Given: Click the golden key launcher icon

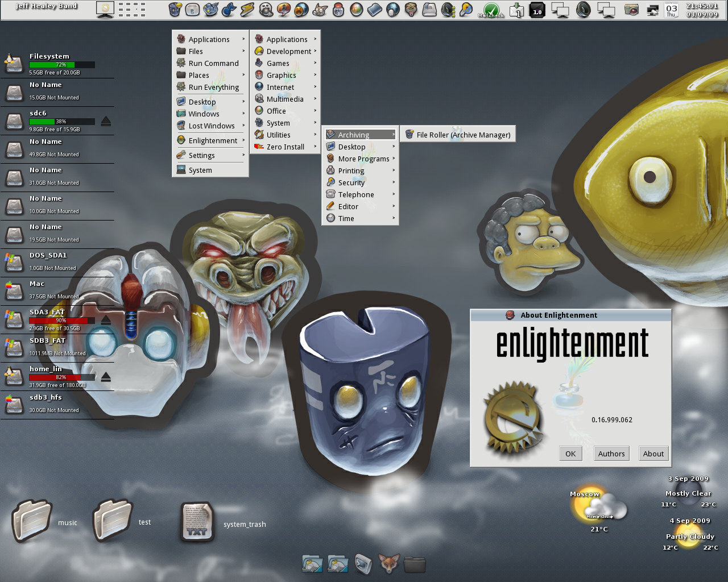Looking at the screenshot, I should tap(466, 10).
